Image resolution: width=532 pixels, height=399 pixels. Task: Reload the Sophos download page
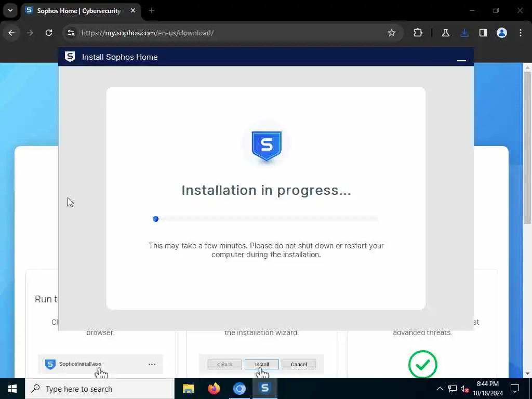point(49,33)
